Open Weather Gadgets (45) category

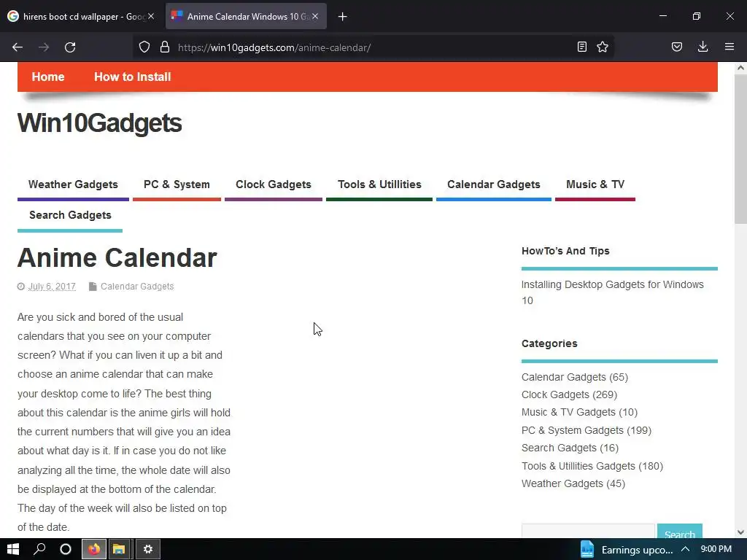coord(573,484)
